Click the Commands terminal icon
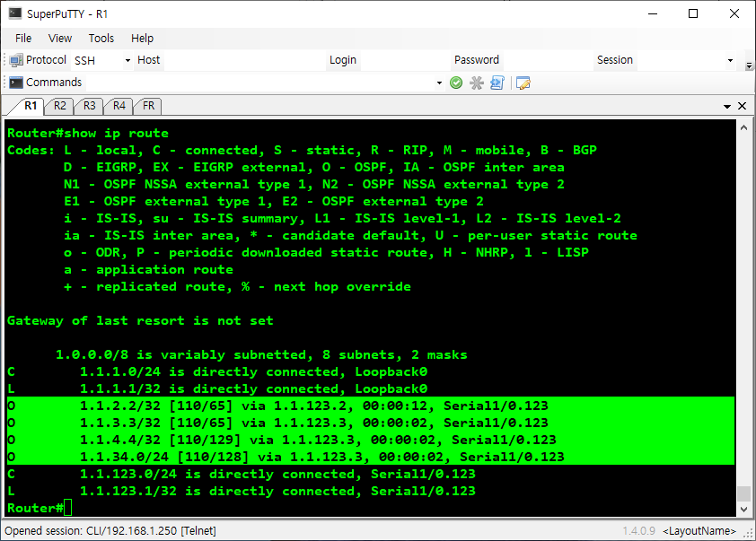756x541 pixels. (16, 83)
